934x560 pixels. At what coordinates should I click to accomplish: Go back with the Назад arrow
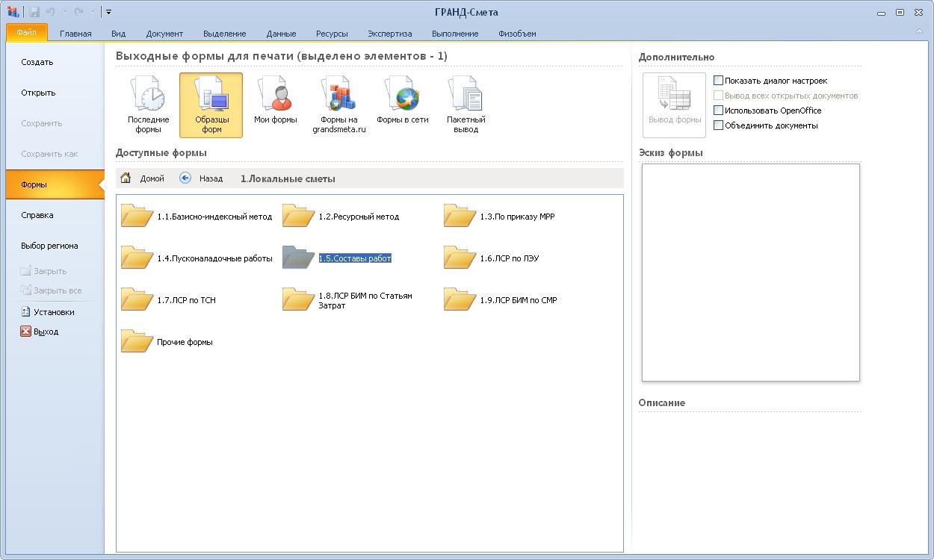(x=185, y=178)
